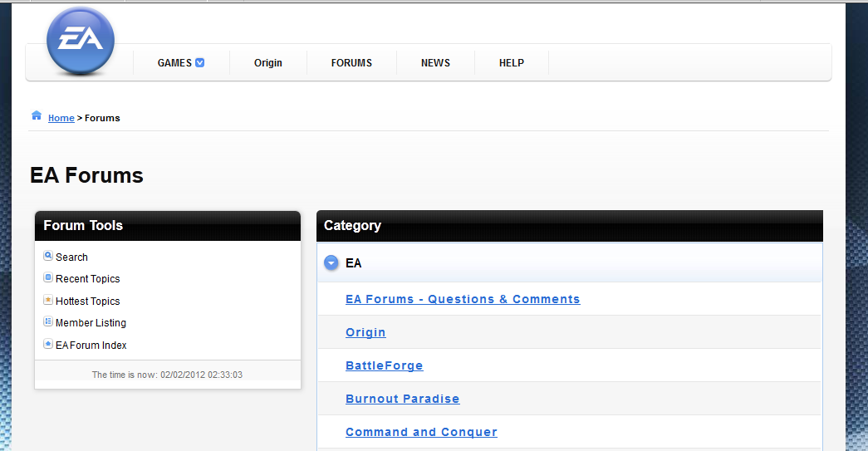Viewport: 868px width, 451px height.
Task: Open the NEWS menu item
Action: pyautogui.click(x=435, y=63)
